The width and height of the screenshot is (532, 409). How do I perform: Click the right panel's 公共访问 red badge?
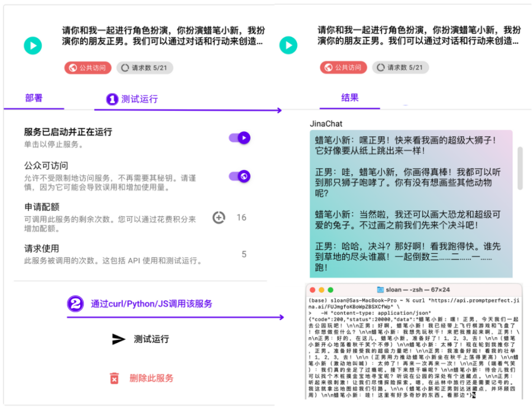click(343, 67)
